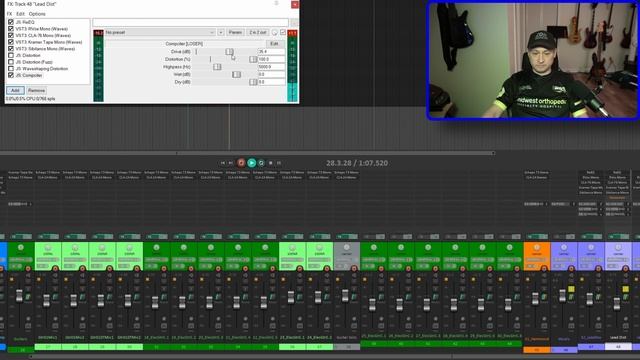Click the Drive (dB) value field

click(x=271, y=51)
